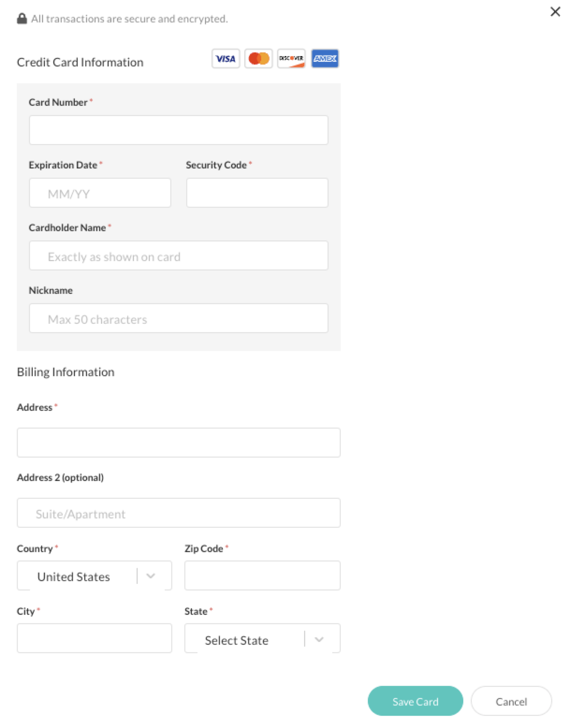Click the Suite/Apartment address field
This screenshot has width=570, height=728.
pyautogui.click(x=178, y=513)
